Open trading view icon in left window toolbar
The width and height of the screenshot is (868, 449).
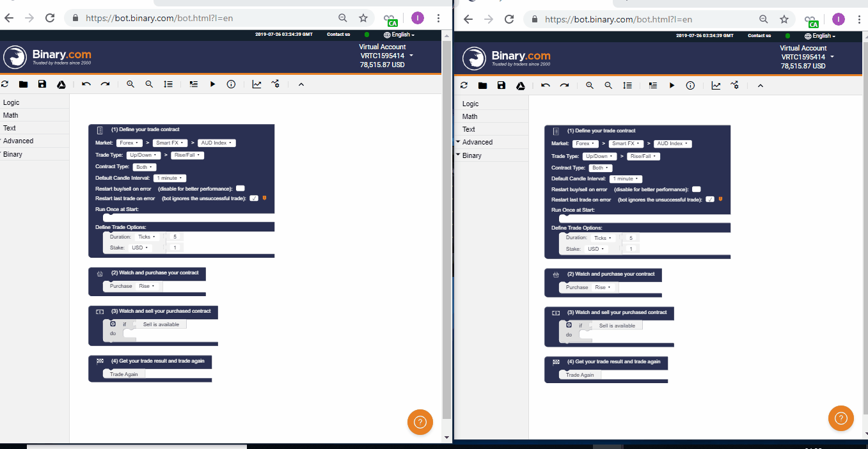[276, 84]
